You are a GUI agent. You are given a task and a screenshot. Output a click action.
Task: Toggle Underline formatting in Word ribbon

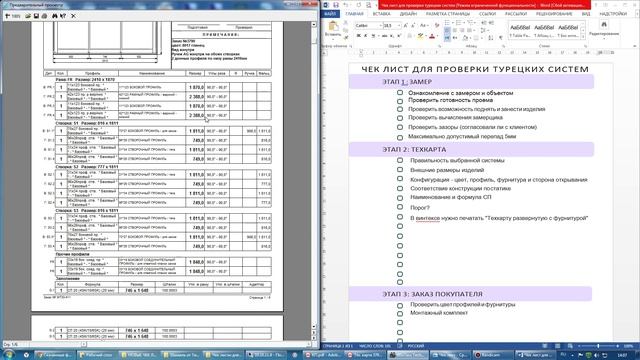tap(373, 36)
